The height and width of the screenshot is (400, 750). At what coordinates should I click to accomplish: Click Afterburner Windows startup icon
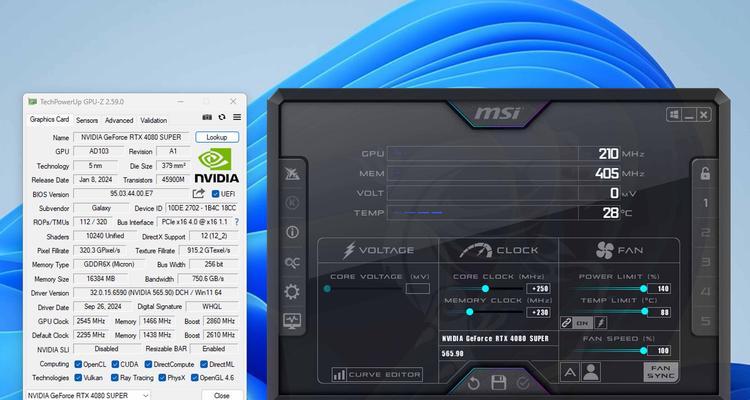pos(674,115)
